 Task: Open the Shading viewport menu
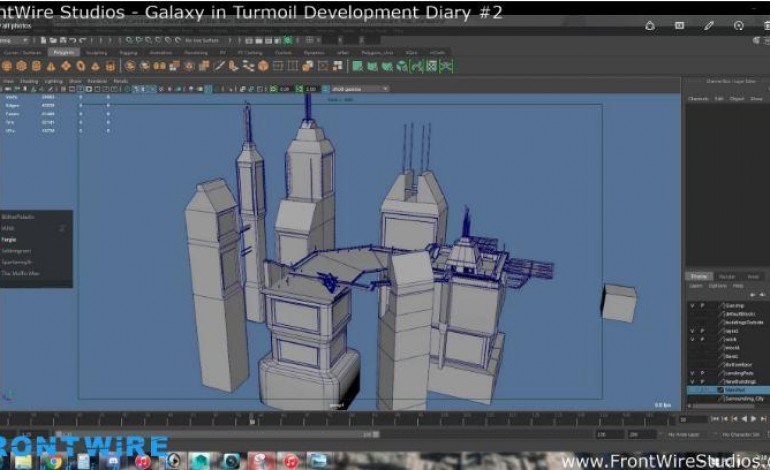[x=30, y=80]
